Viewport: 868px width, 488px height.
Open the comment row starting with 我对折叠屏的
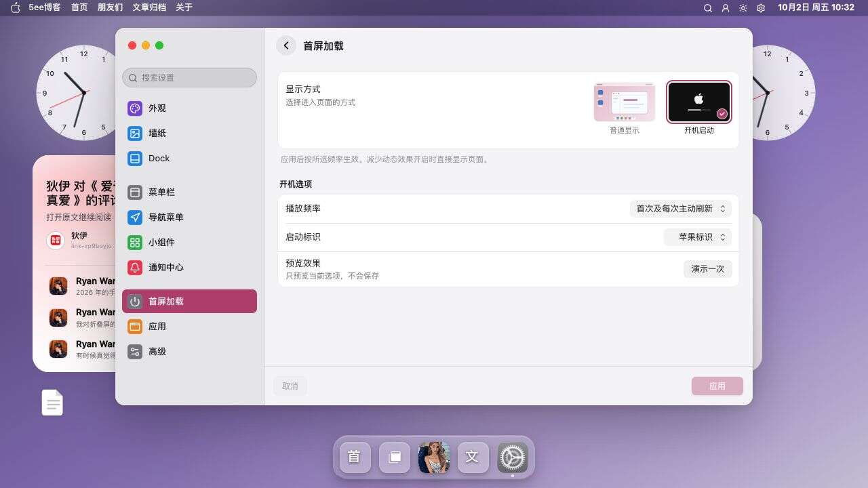click(81, 317)
